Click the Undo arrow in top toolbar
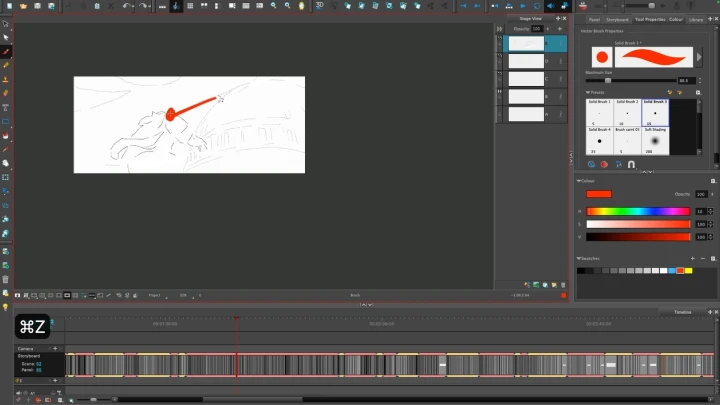720x405 pixels. (x=127, y=6)
